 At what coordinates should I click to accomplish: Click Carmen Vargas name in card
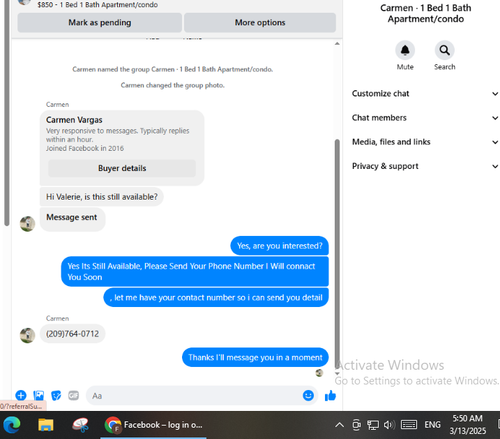click(74, 120)
